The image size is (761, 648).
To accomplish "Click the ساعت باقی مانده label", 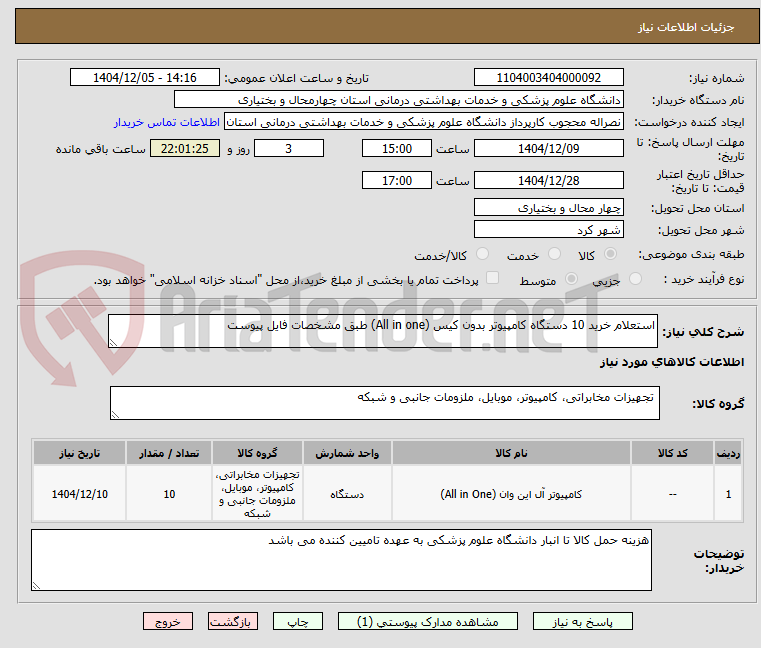I will [100, 149].
